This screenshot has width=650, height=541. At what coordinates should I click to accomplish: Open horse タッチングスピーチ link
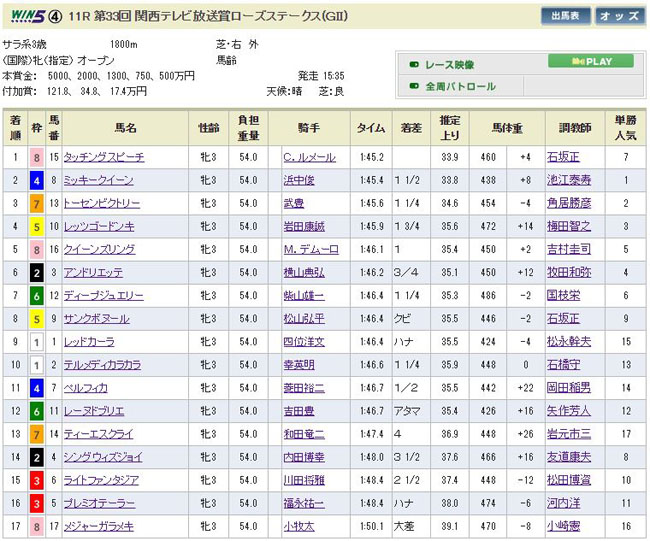(x=104, y=158)
